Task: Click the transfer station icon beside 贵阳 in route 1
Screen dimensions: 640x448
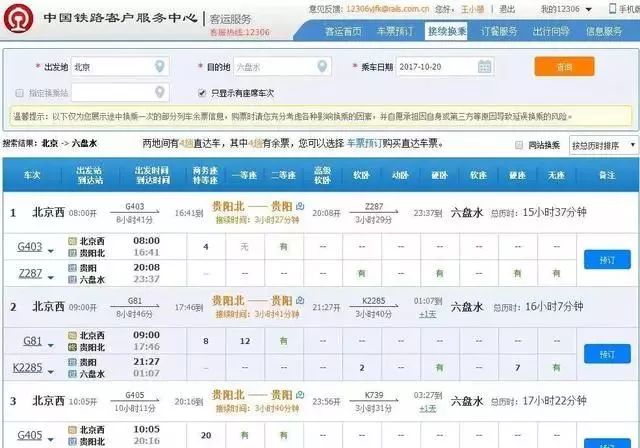Action: coord(300,206)
